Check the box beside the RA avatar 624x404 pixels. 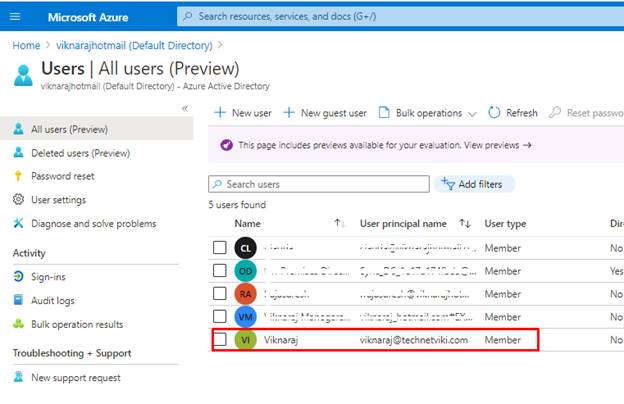click(220, 294)
